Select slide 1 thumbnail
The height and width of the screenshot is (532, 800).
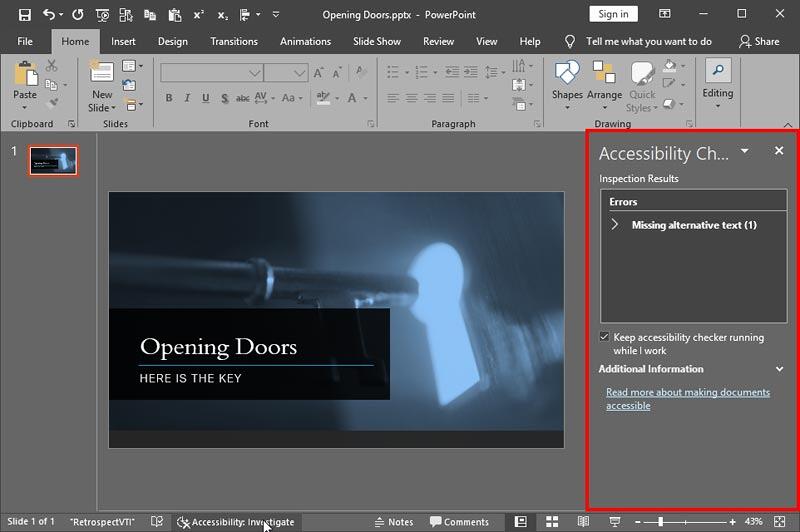click(x=54, y=161)
